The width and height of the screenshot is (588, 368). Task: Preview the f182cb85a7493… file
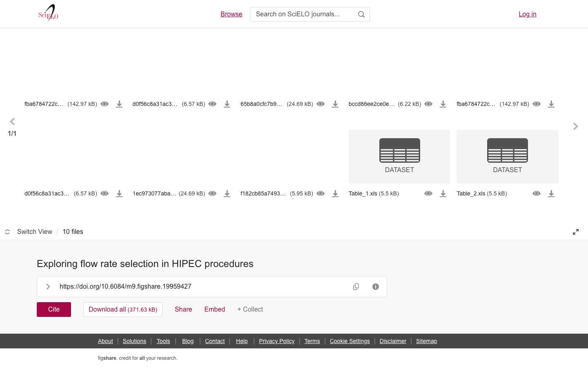(x=321, y=193)
